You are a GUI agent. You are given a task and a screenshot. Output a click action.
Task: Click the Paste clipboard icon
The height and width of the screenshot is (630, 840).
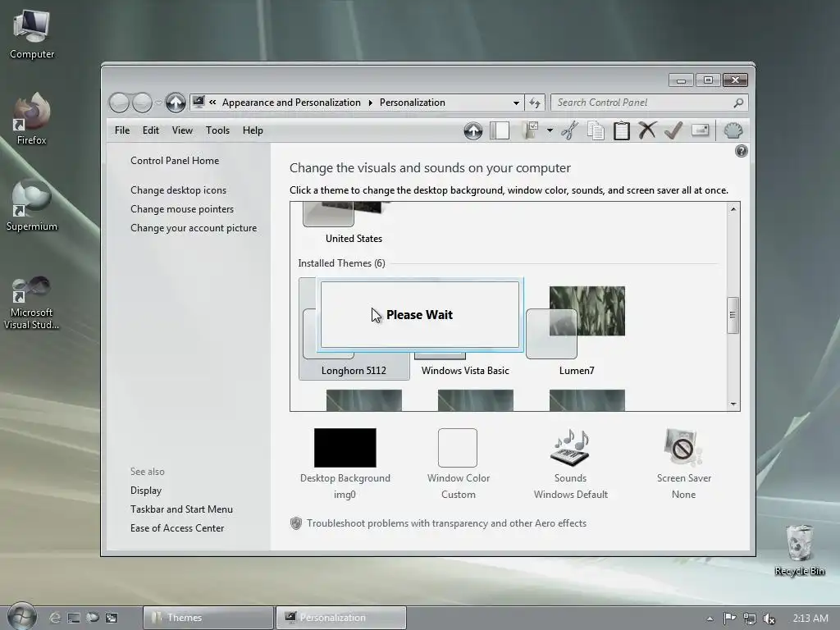coord(622,130)
